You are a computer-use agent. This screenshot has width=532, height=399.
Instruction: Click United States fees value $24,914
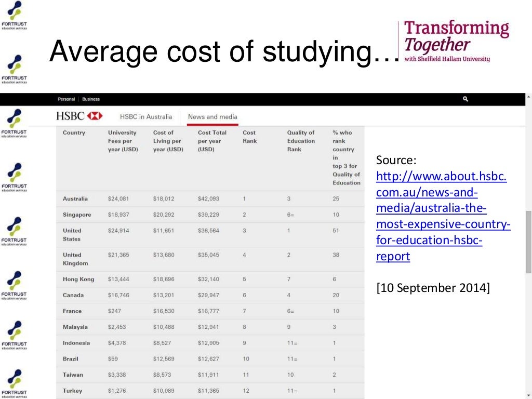point(118,231)
